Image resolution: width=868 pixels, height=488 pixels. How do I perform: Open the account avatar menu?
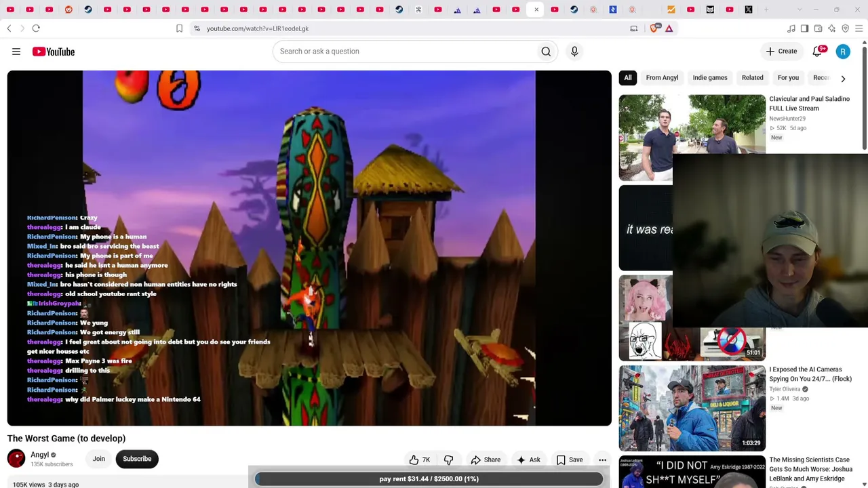843,52
